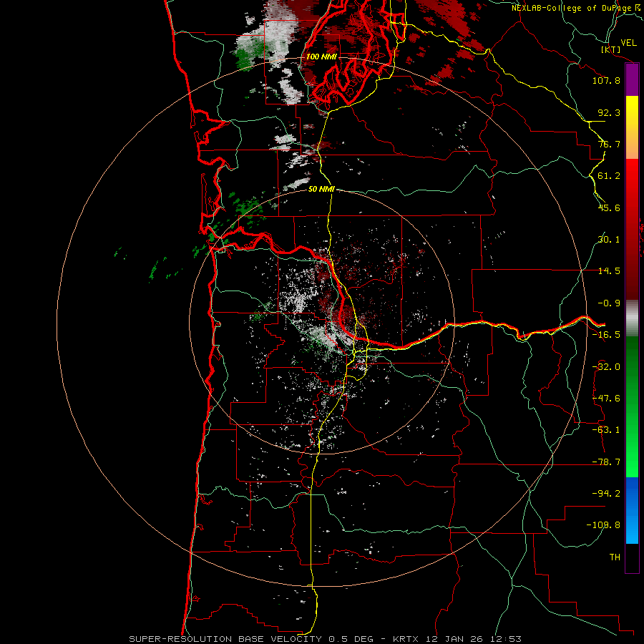Screen dimensions: 644x644
Task: Pick the yellow segment of the color bar
Action: pyautogui.click(x=632, y=113)
